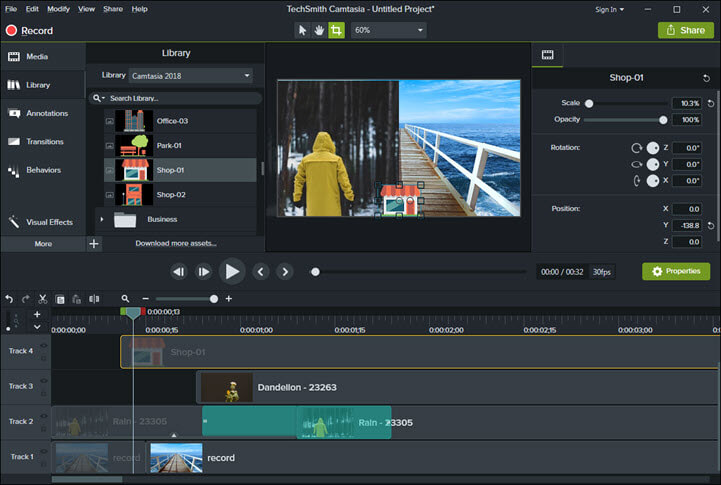Image resolution: width=721 pixels, height=485 pixels.
Task: Open the Share menu in menu bar
Action: [113, 9]
